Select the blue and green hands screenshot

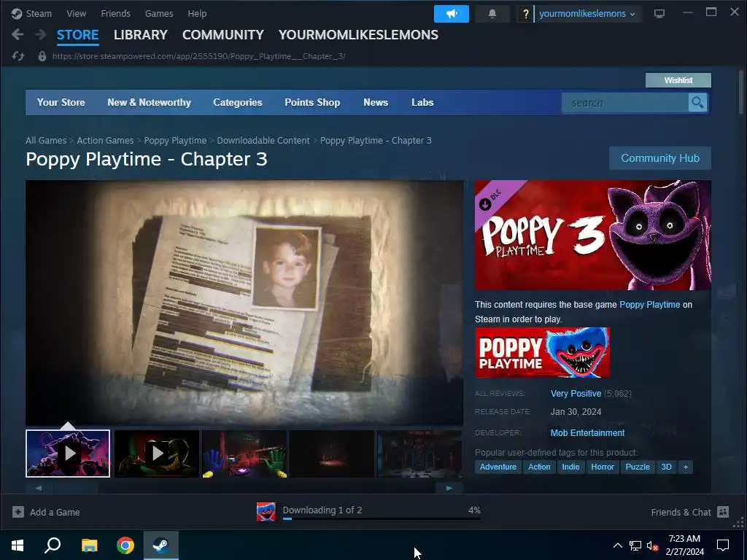(244, 454)
